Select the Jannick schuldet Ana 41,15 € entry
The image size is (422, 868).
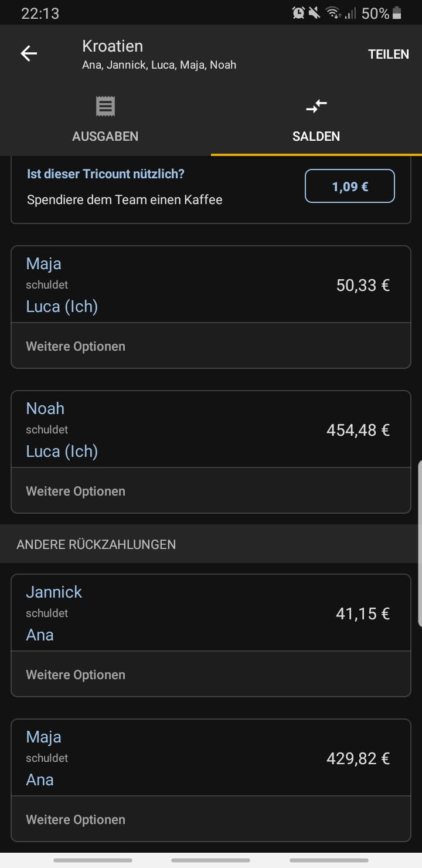[211, 613]
